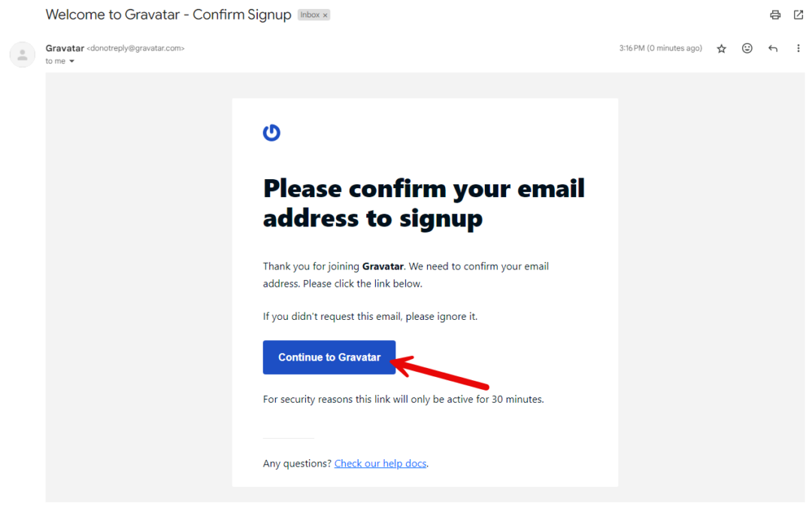Open the email in a new window
This screenshot has height=508, width=812.
798,15
